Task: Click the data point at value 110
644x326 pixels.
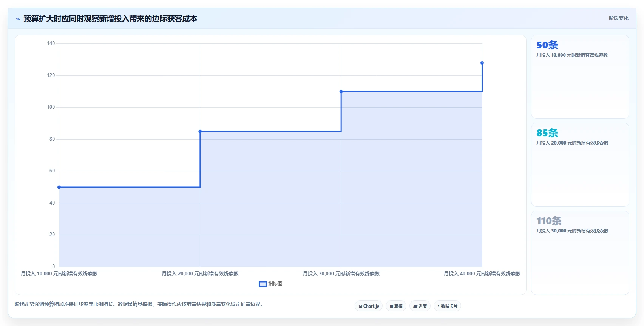Action: (x=341, y=91)
